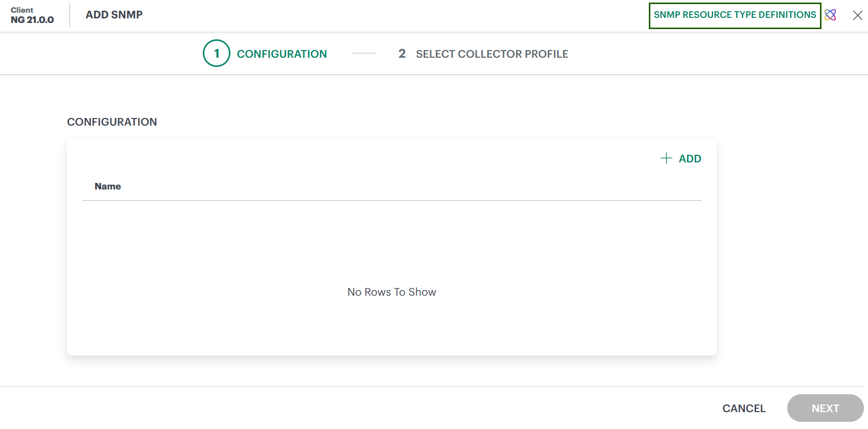Sort by the Name column header
The width and height of the screenshot is (868, 429).
pos(108,186)
